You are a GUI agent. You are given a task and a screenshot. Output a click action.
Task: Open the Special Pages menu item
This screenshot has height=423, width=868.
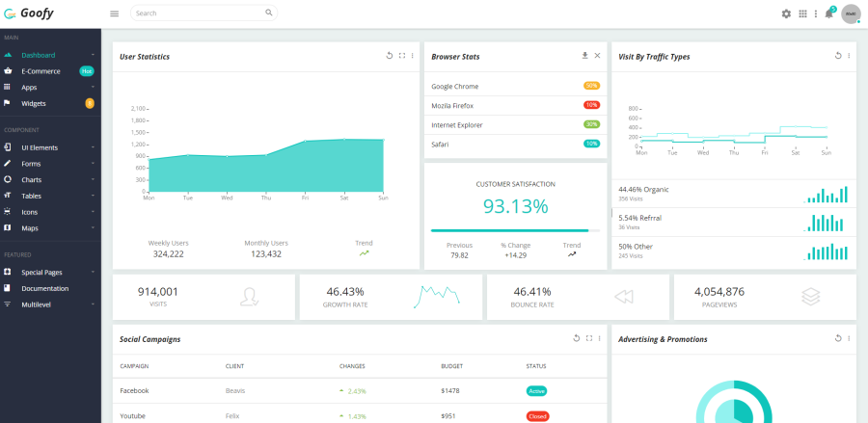tap(50, 272)
